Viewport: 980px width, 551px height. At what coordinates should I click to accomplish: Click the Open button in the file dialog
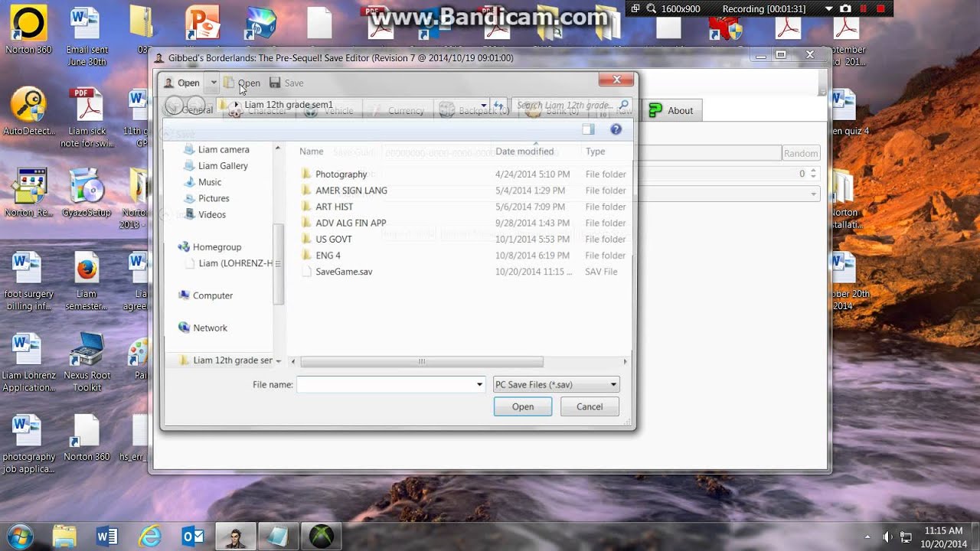click(x=523, y=406)
